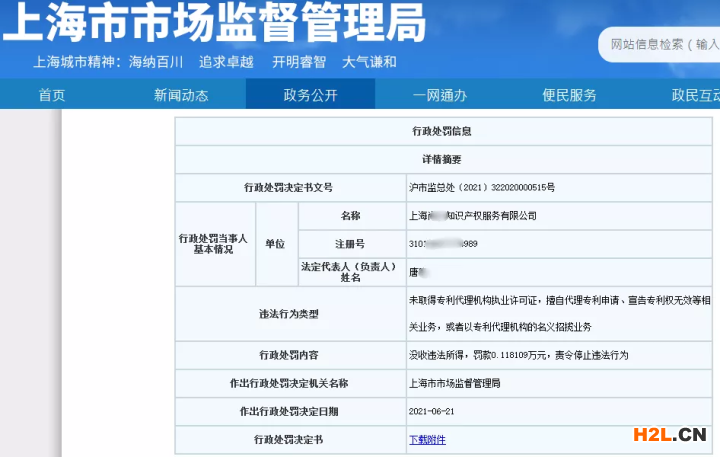Click the company name ending in 知识产权服务有限公司
720x457 pixels.
[x=472, y=215]
